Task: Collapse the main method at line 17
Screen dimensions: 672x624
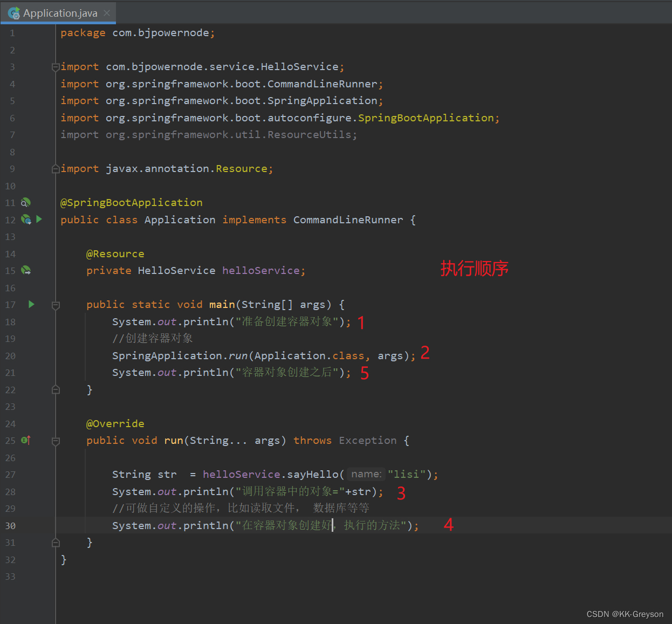Action: click(56, 305)
